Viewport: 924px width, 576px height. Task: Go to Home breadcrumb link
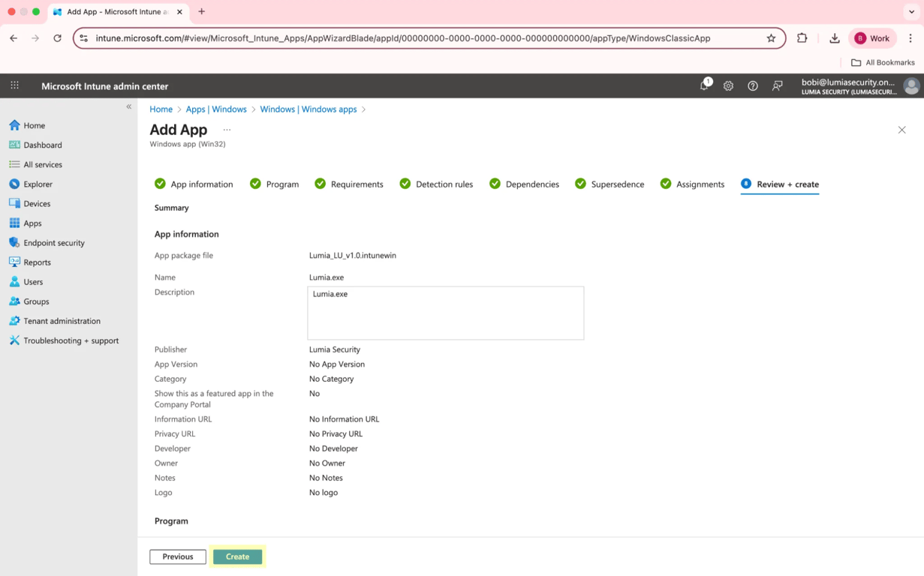pos(161,109)
